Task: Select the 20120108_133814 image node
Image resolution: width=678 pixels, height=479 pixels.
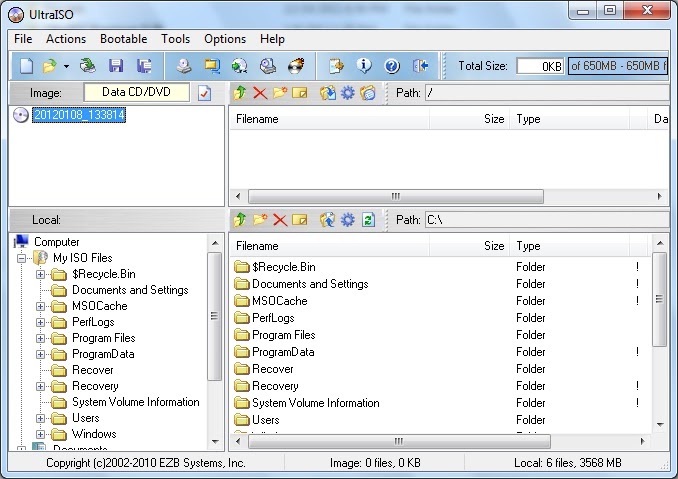Action: click(x=79, y=115)
